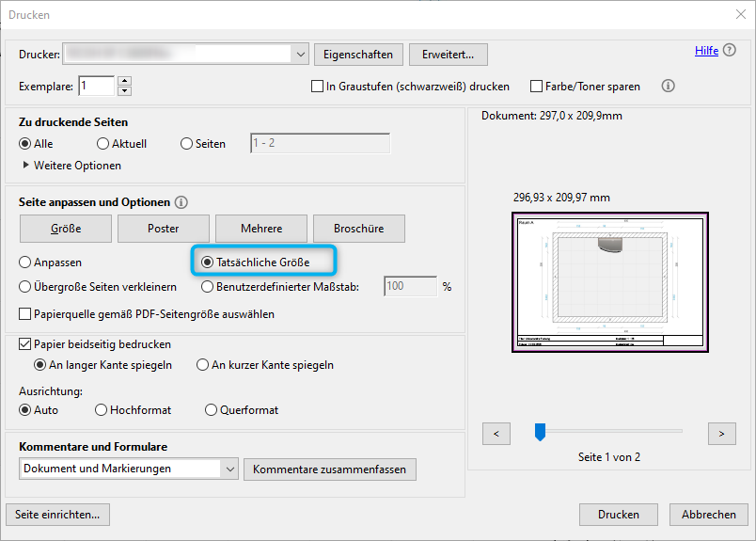Cancel with the Abbrechen button

(x=709, y=515)
